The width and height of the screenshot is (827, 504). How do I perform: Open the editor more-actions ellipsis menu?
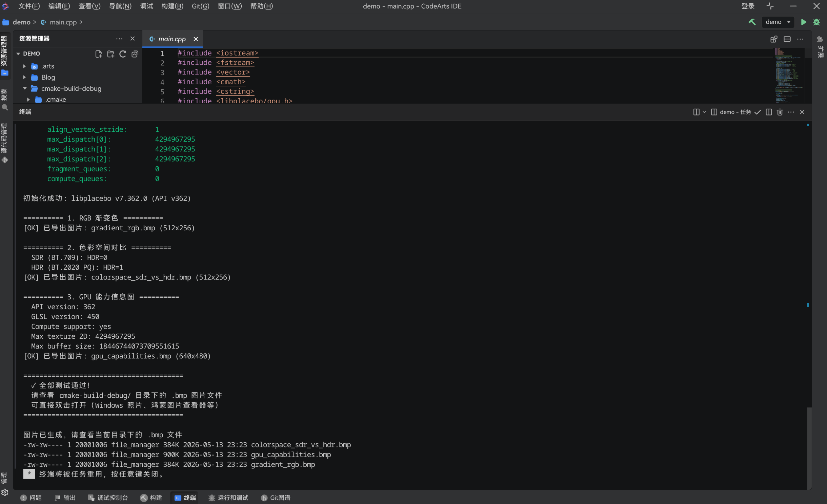pyautogui.click(x=800, y=39)
